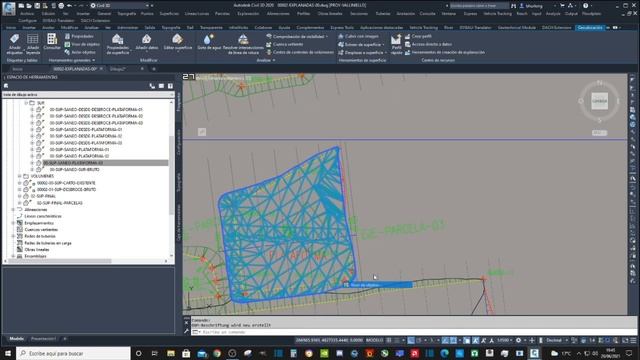Switch to the Analizar ribbon tab
This screenshot has height=360, width=640.
point(91,27)
